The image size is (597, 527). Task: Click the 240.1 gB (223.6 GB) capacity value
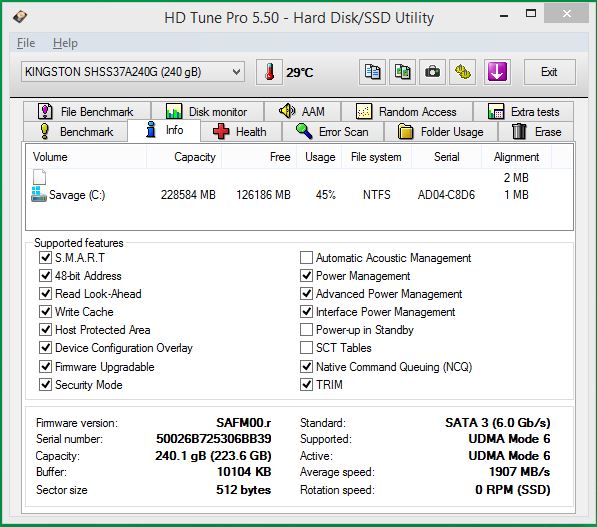tap(213, 455)
